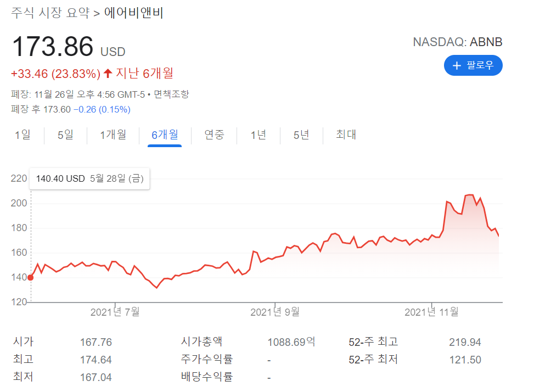Follow ABNB with the 팔로우 button
The height and width of the screenshot is (392, 534).
click(473, 65)
